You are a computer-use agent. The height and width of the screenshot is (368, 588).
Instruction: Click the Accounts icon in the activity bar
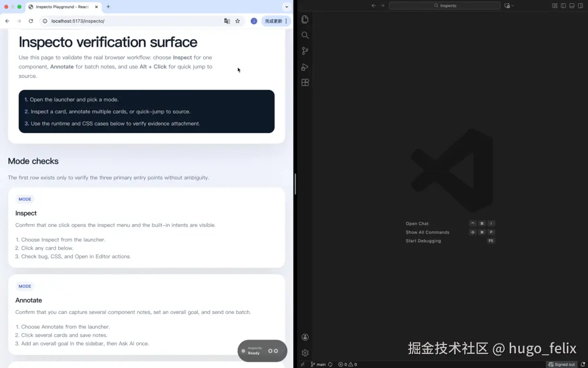click(305, 336)
